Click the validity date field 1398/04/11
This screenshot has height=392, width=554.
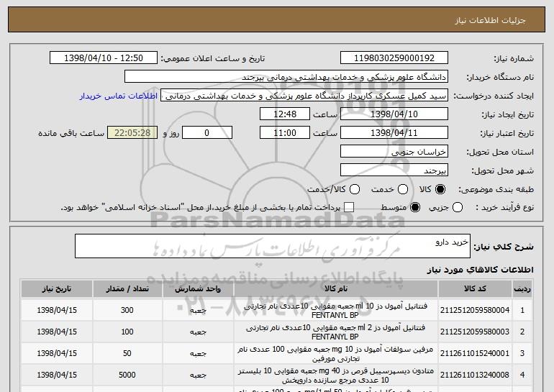coord(394,133)
